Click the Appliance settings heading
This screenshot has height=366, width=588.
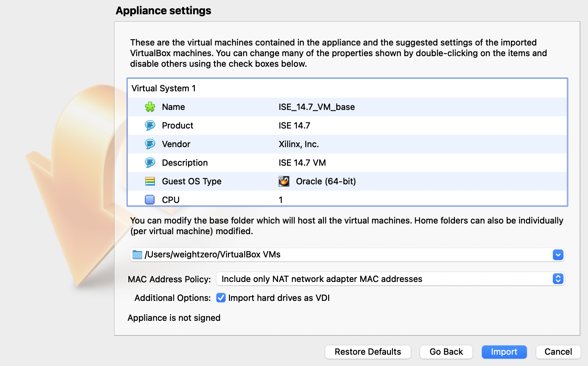164,11
